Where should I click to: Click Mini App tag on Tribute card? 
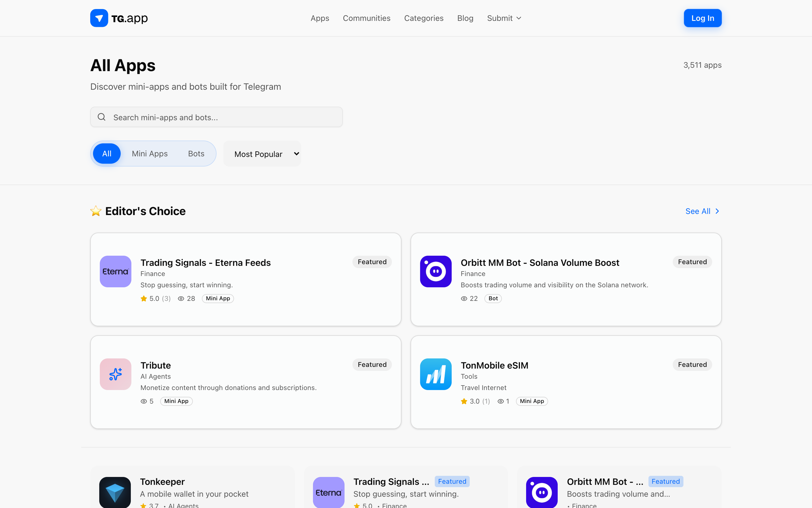[176, 401]
